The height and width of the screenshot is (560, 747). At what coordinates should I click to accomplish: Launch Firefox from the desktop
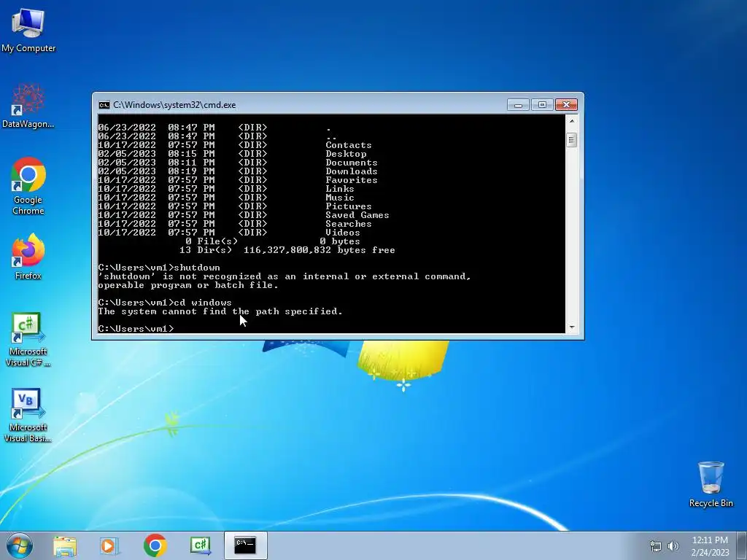(x=28, y=257)
